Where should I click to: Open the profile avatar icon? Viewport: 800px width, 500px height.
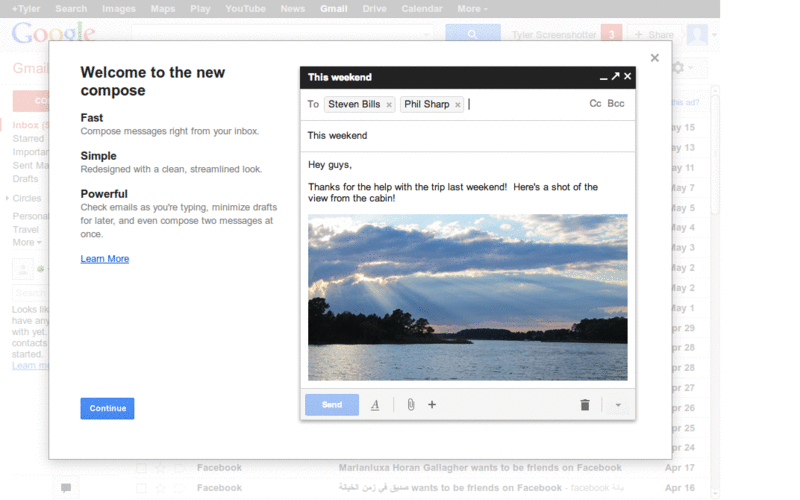697,34
